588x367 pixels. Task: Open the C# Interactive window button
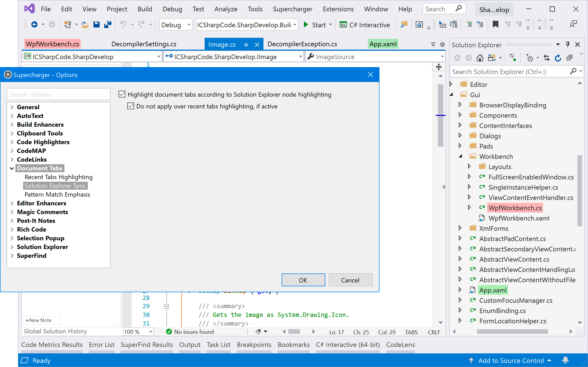(365, 25)
